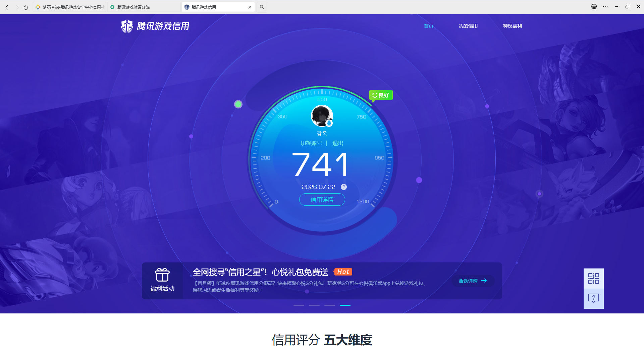Go forward with the browser forward arrow

[x=17, y=7]
